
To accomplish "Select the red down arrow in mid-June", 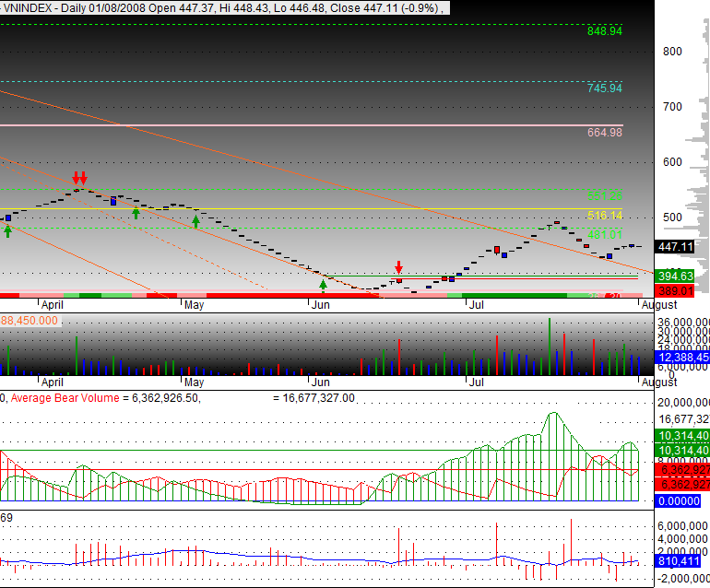I will coord(398,267).
